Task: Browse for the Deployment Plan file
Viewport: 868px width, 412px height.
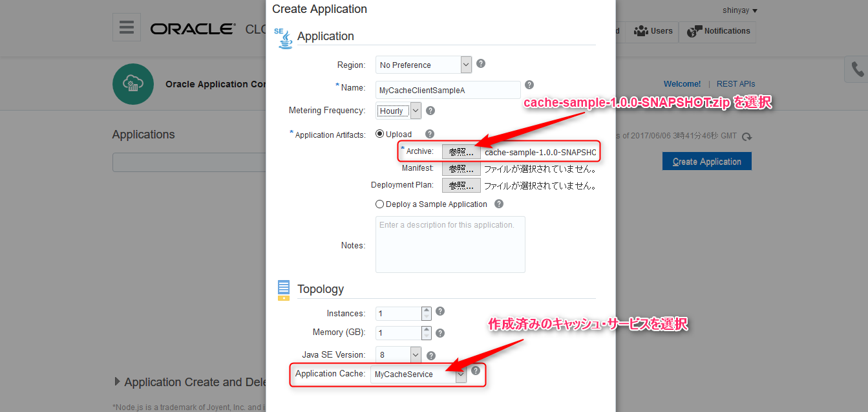Action: [461, 186]
